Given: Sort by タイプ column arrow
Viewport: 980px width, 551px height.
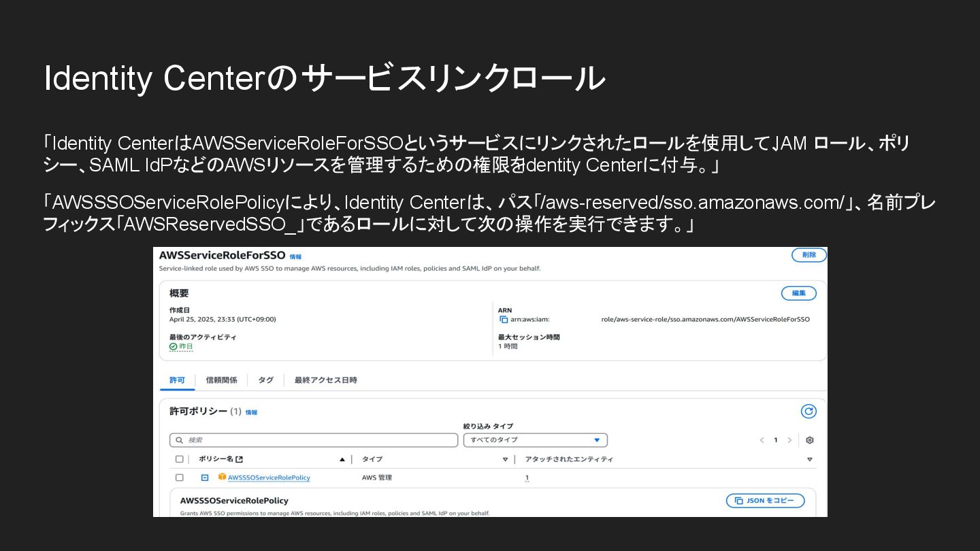Looking at the screenshot, I should click(505, 459).
